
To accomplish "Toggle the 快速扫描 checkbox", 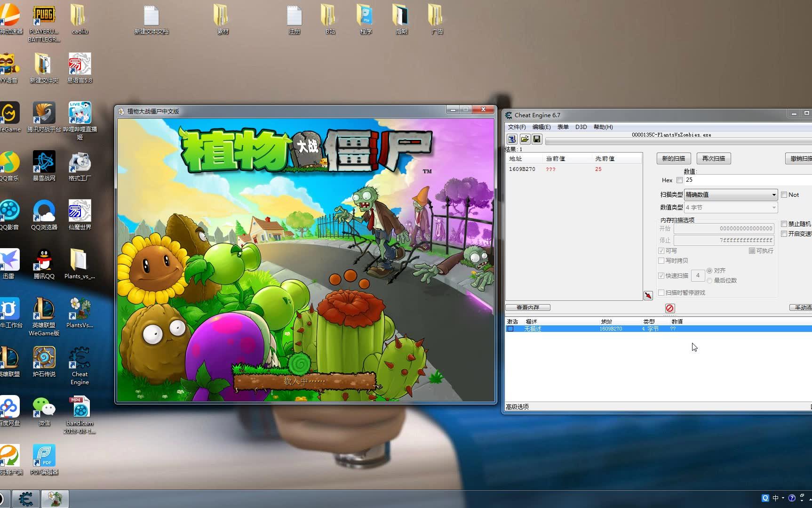I will [661, 275].
